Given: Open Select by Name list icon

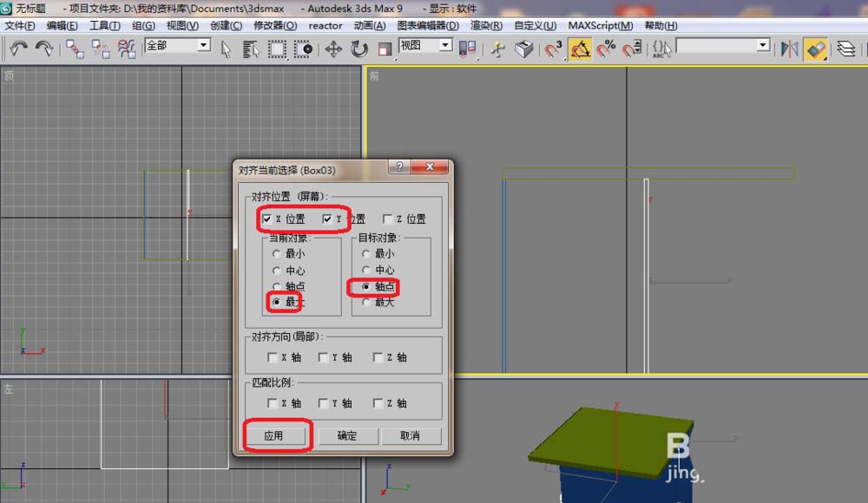Looking at the screenshot, I should (251, 49).
